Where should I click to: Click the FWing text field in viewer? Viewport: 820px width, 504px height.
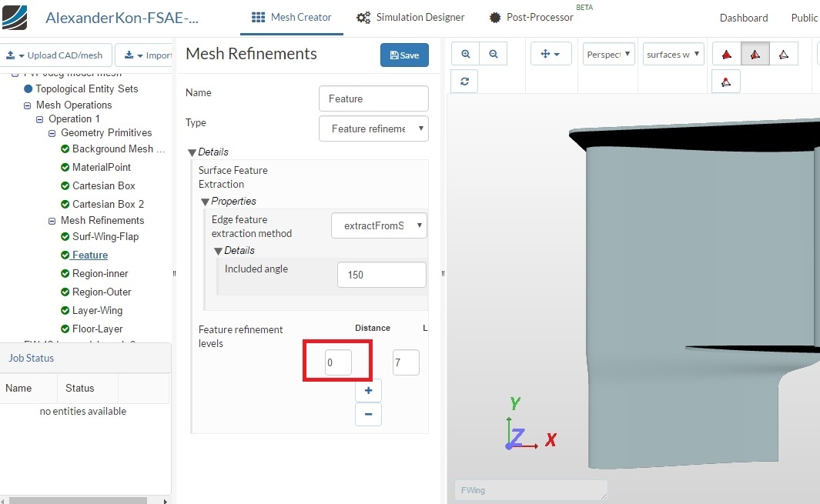point(530,490)
